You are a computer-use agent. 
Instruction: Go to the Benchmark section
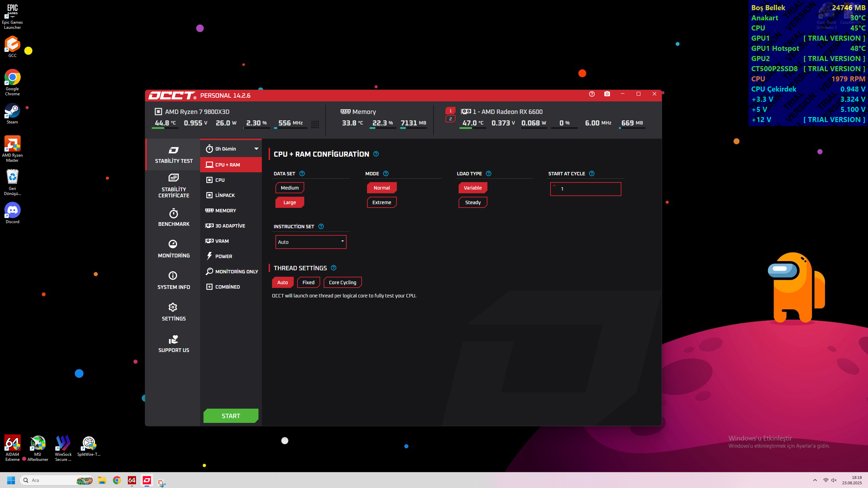[174, 218]
